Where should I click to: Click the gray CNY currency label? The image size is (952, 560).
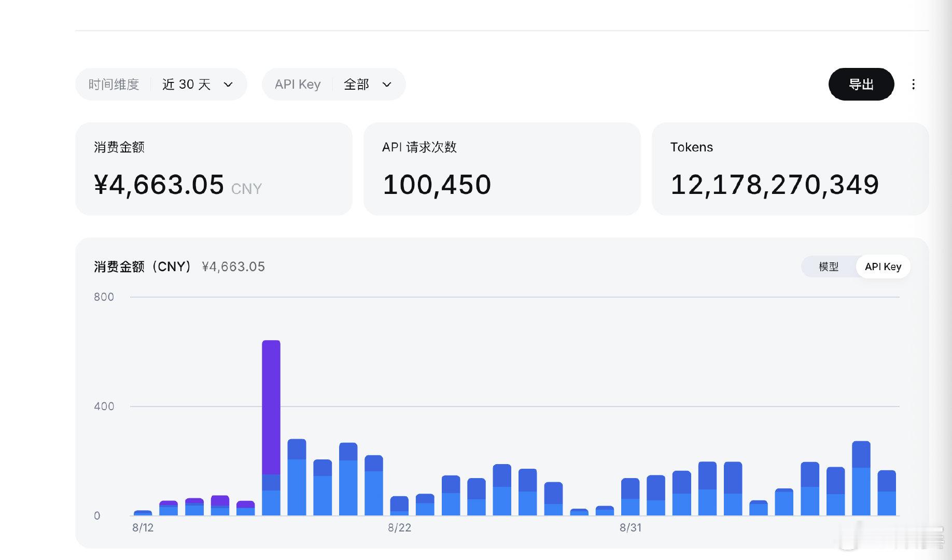(246, 189)
